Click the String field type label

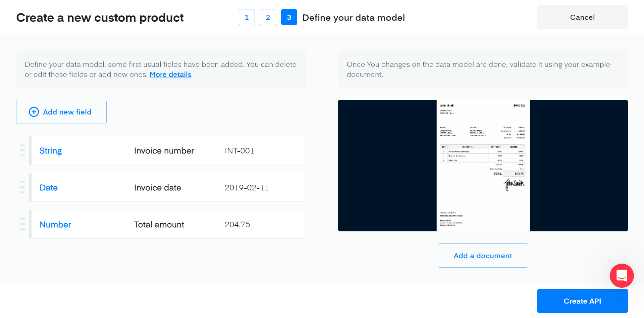point(51,151)
